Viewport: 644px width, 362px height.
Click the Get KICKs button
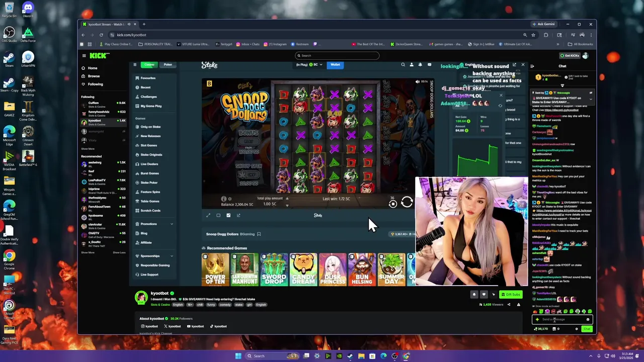(x=570, y=56)
